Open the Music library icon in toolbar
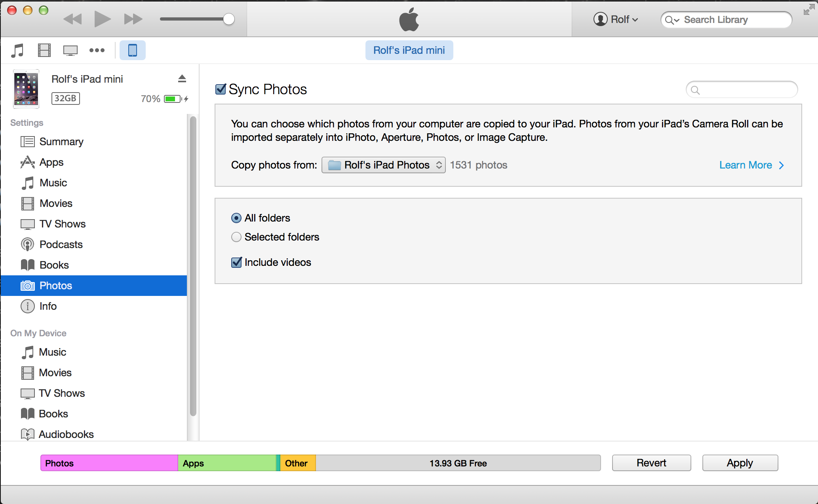818x504 pixels. pos(17,50)
